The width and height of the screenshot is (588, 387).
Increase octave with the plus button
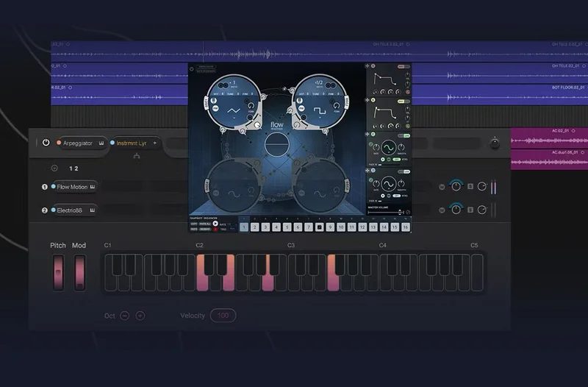[140, 316]
